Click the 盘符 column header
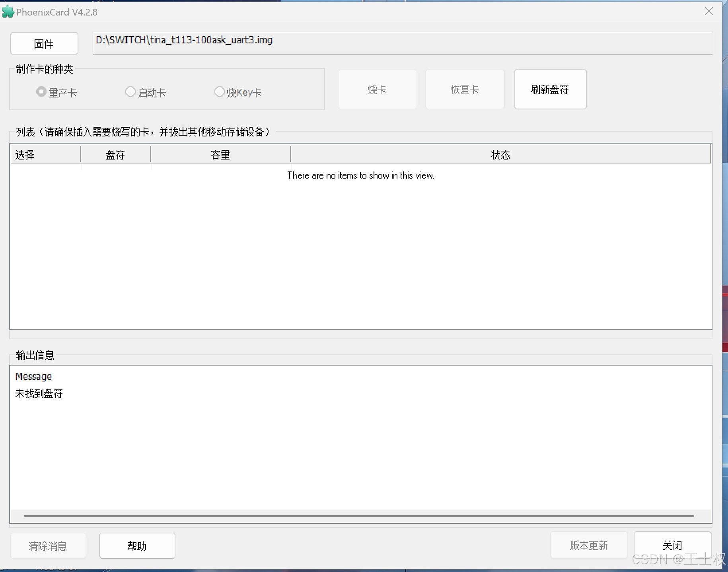Image resolution: width=728 pixels, height=572 pixels. tap(115, 154)
